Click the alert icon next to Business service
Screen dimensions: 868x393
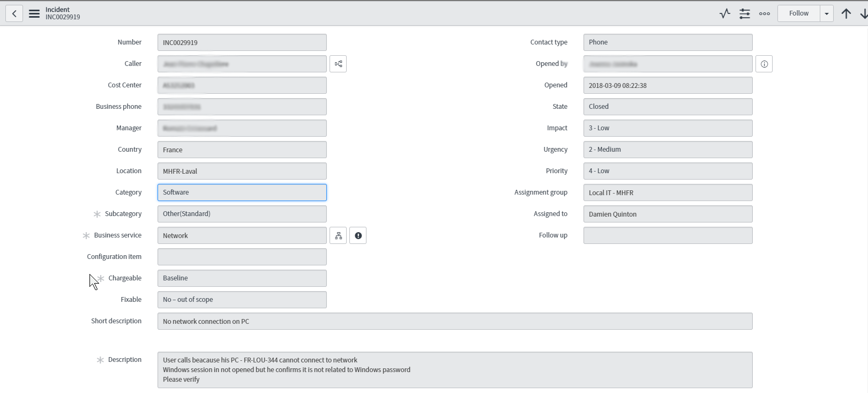point(358,235)
